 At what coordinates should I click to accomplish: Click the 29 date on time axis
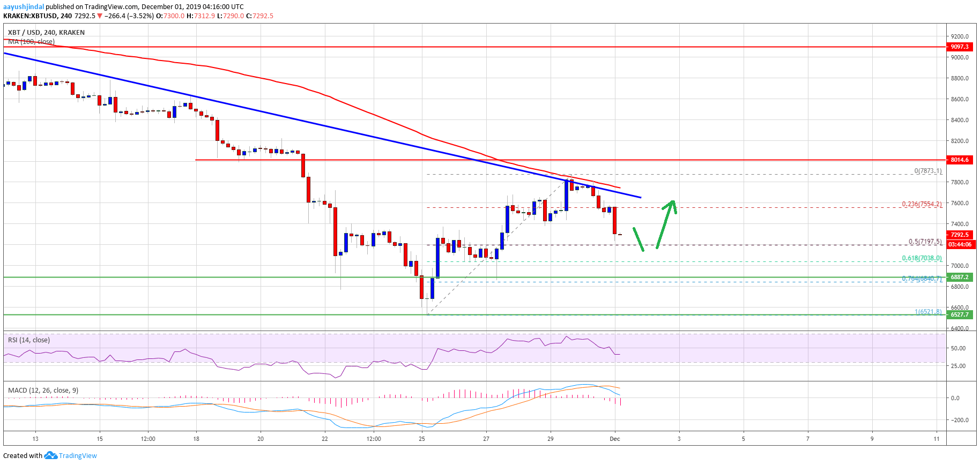(x=551, y=439)
